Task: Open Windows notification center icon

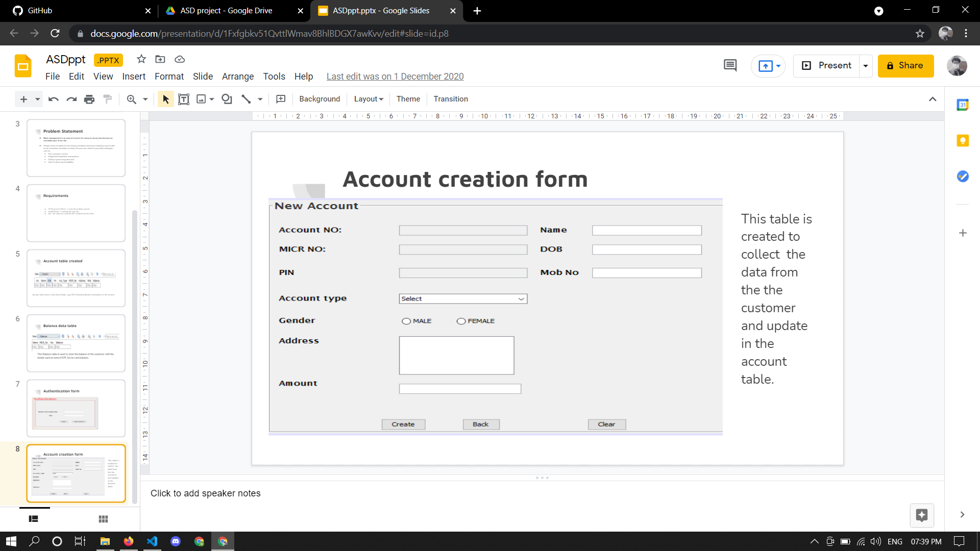Action: (x=960, y=541)
